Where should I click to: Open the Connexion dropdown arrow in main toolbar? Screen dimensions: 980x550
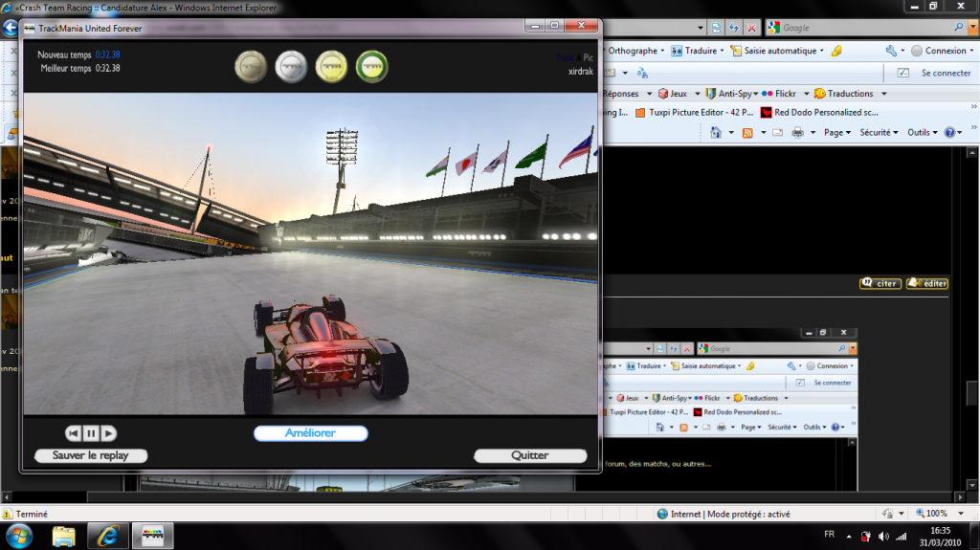[x=972, y=51]
